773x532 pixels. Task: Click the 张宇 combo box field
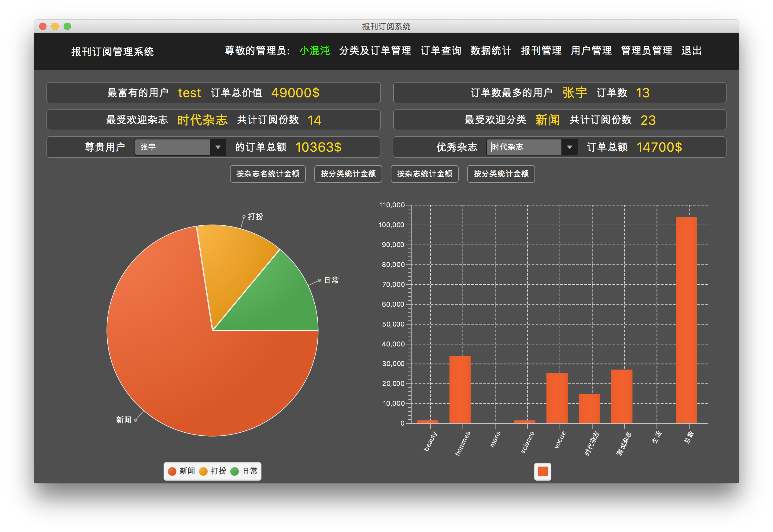[x=172, y=147]
